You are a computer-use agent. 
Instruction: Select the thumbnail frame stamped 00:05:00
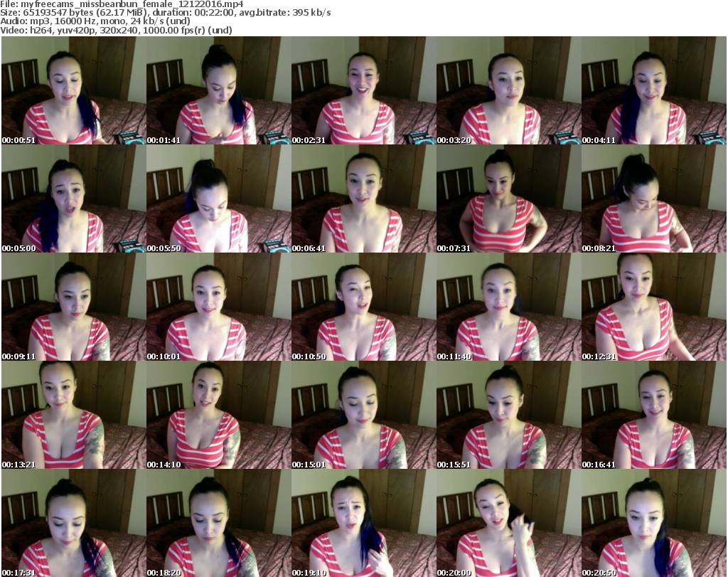(x=74, y=198)
